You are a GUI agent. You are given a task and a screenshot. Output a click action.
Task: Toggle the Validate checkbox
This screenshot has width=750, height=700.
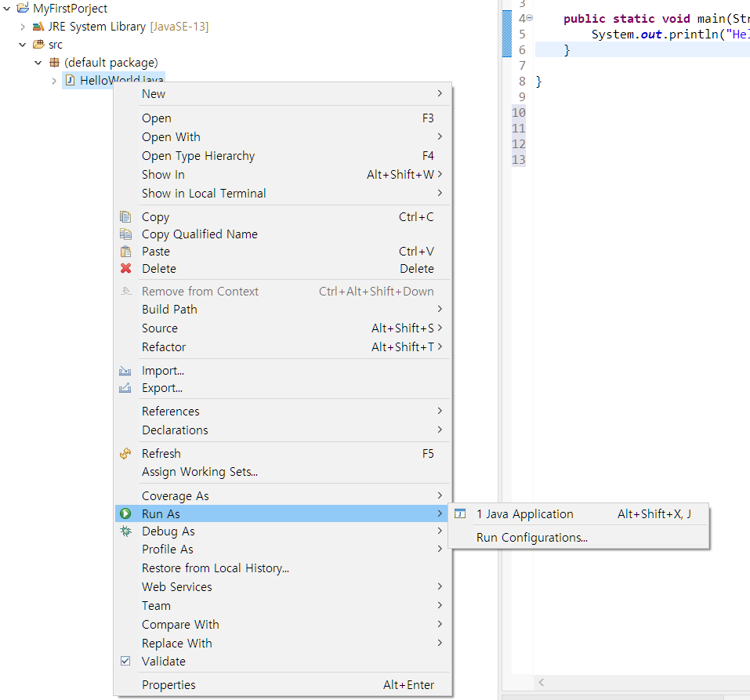click(125, 661)
